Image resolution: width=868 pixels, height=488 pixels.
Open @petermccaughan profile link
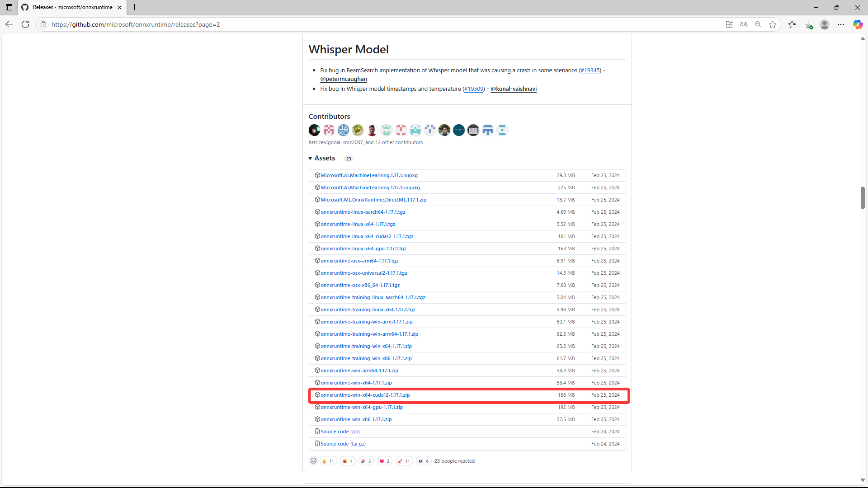pos(344,79)
